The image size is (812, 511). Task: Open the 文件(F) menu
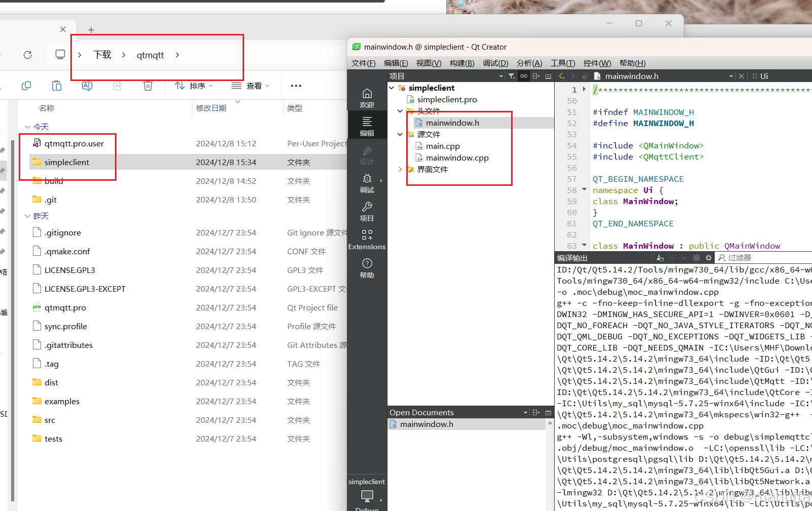[364, 63]
